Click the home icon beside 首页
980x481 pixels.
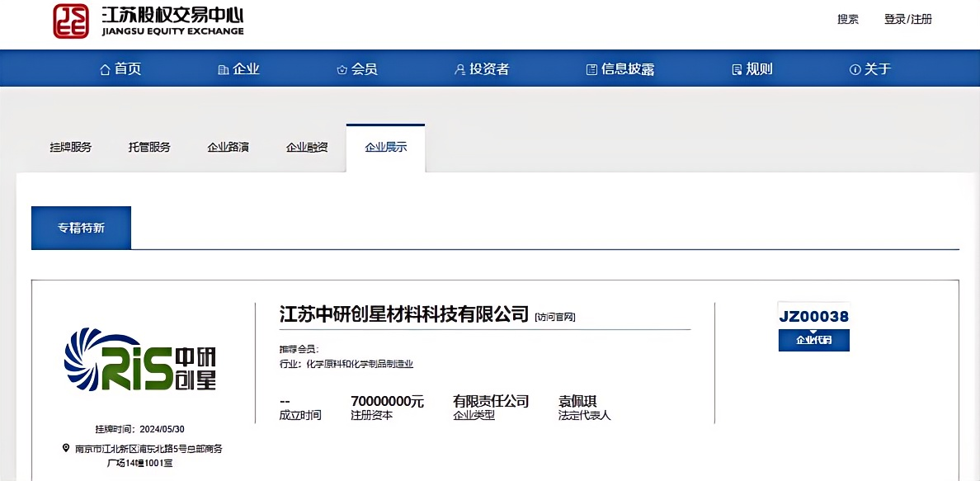click(105, 69)
